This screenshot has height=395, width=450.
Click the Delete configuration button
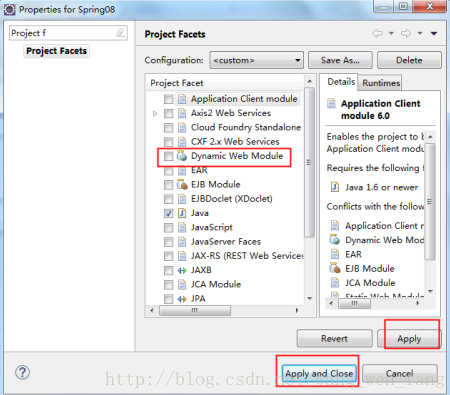[x=409, y=60]
